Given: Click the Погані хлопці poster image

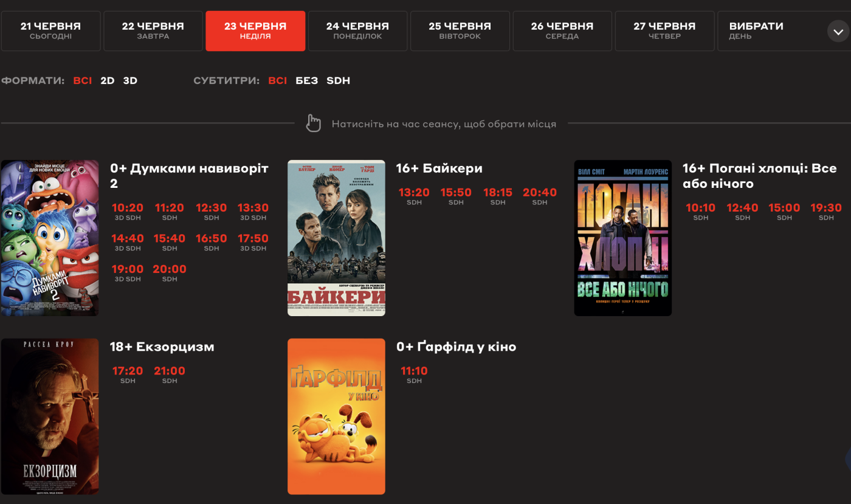Looking at the screenshot, I should click(x=622, y=238).
